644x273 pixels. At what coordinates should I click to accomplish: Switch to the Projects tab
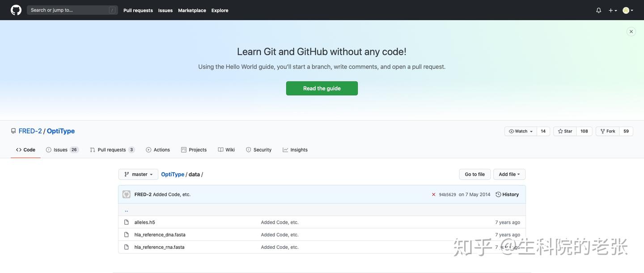click(x=194, y=150)
